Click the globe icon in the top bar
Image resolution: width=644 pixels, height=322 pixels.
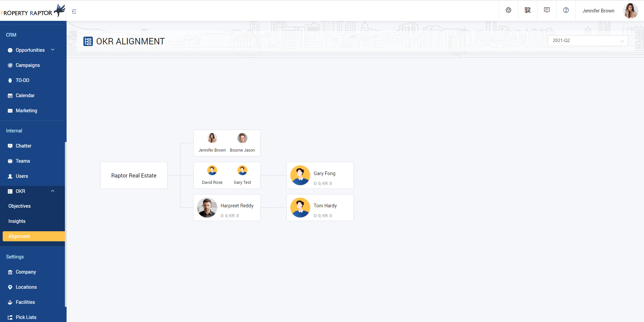(x=508, y=10)
